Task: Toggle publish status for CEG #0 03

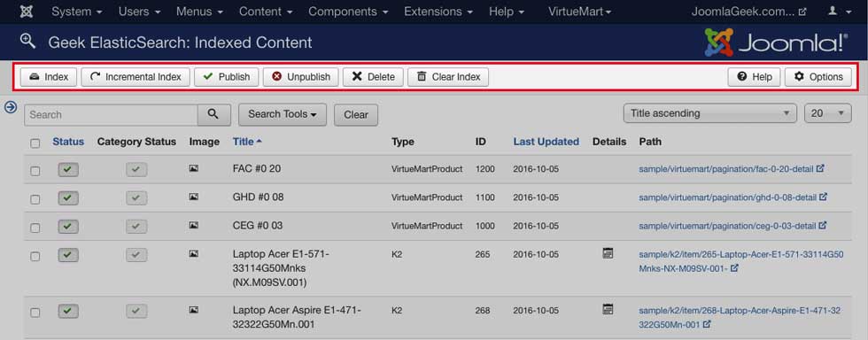Action: coord(68,227)
